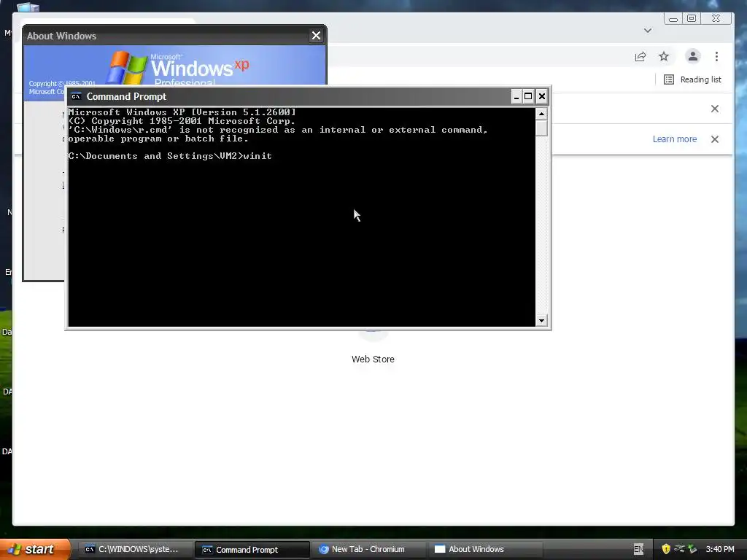Open the security shield tray icon

tap(666, 549)
